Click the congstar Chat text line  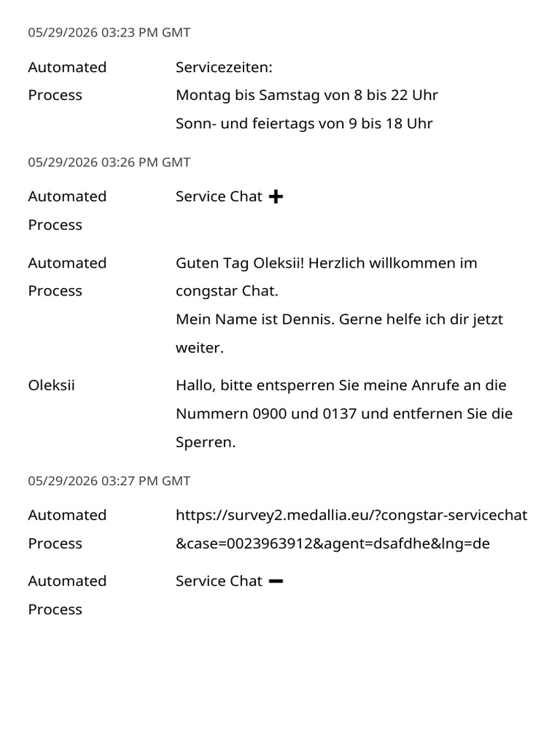coord(227,290)
